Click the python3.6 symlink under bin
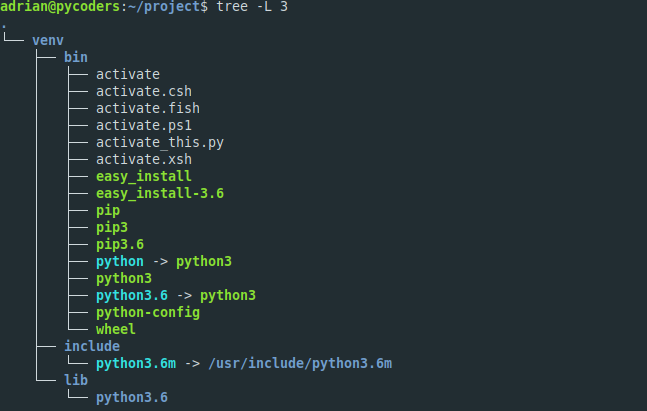 coord(132,295)
